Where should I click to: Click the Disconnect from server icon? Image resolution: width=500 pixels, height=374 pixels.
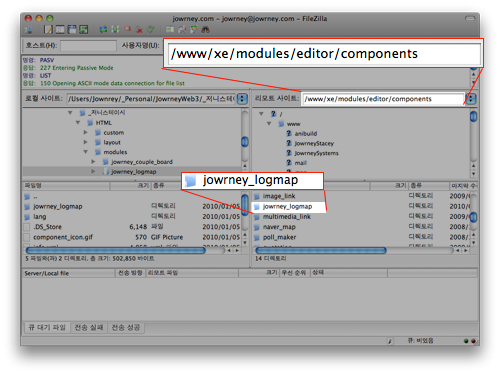pos(139,30)
